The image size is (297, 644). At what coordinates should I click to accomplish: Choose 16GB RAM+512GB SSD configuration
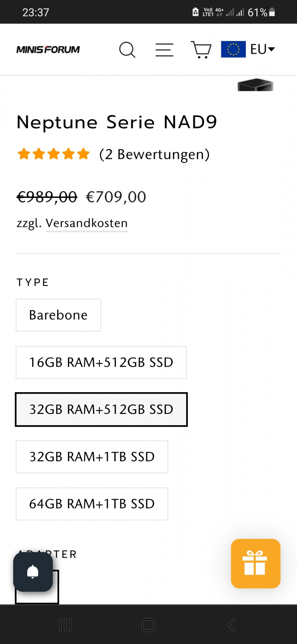click(x=101, y=362)
